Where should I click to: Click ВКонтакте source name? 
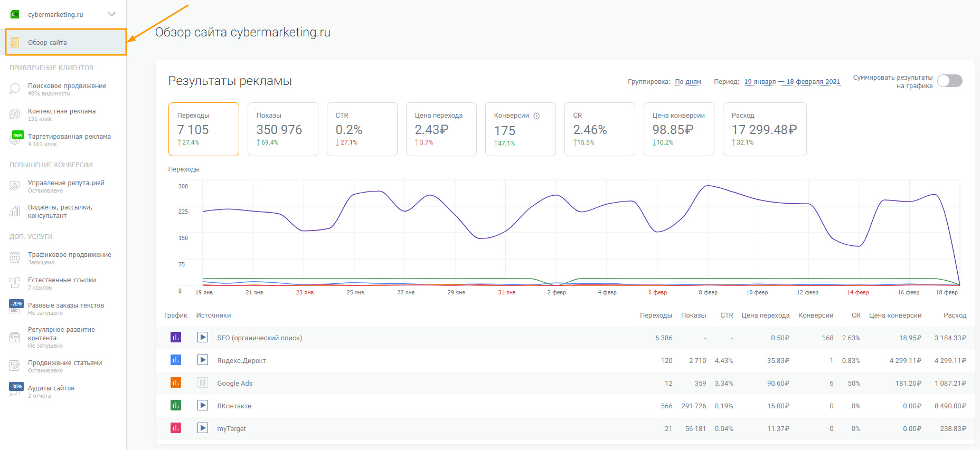point(234,406)
